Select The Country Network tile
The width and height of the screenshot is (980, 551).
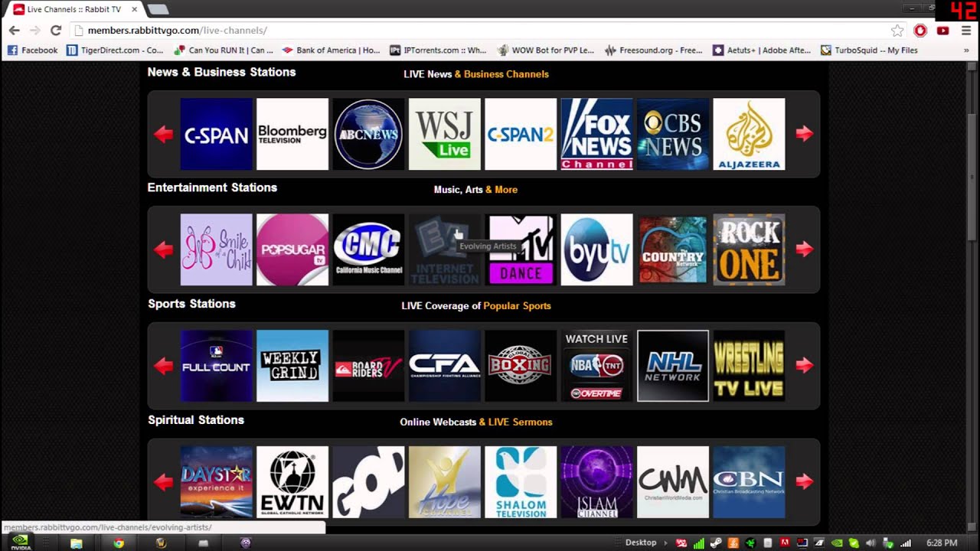(x=673, y=249)
